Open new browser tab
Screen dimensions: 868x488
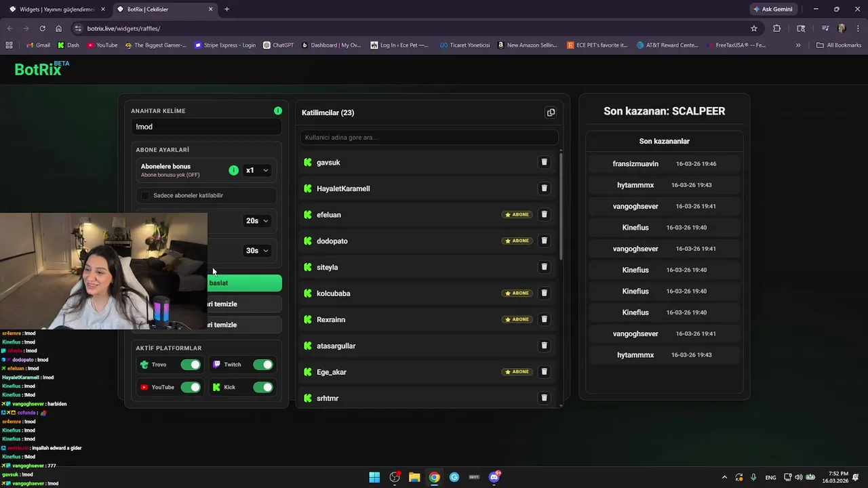[x=226, y=9]
